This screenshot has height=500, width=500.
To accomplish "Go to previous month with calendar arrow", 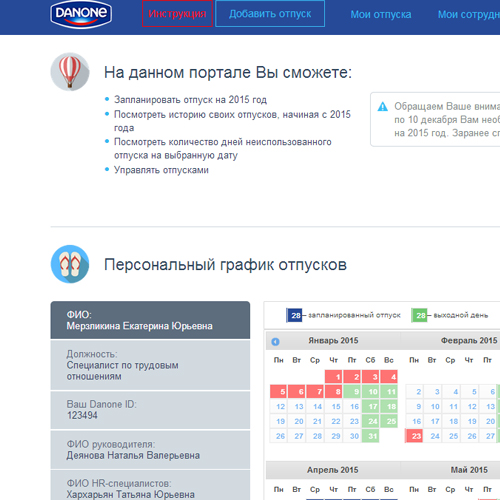I will 275,342.
